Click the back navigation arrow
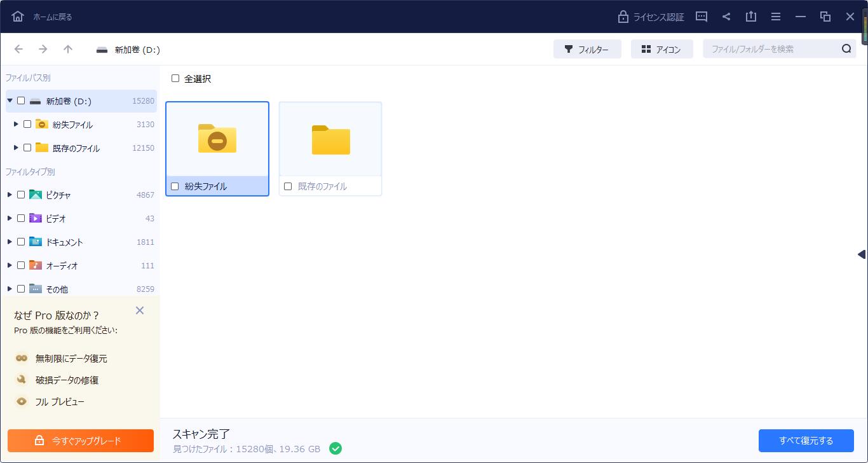 (18, 49)
